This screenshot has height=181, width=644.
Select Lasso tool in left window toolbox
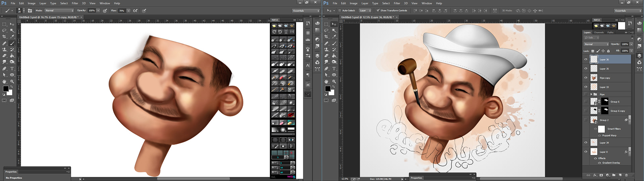coord(4,31)
